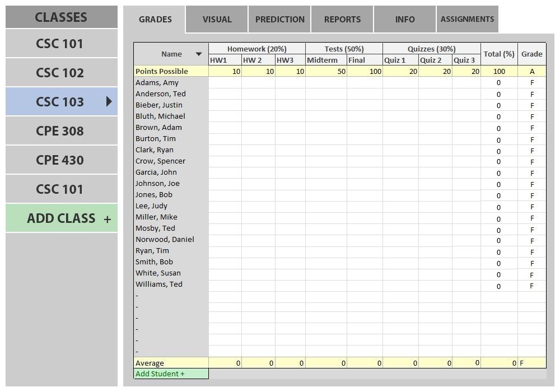Select the Homework (20%) category header
Screen dimensions: 560x392
click(256, 49)
